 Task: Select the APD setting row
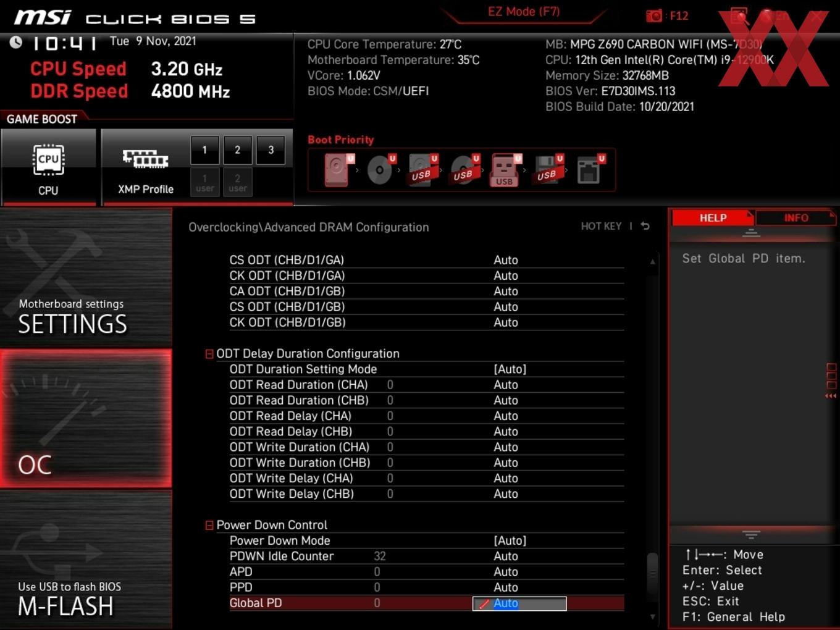pos(426,572)
